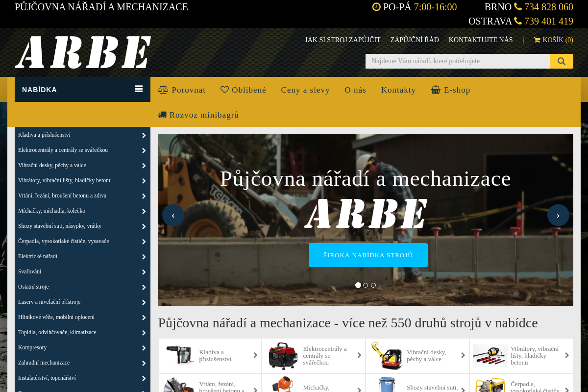Click the opening hours clock icon

coord(376,7)
